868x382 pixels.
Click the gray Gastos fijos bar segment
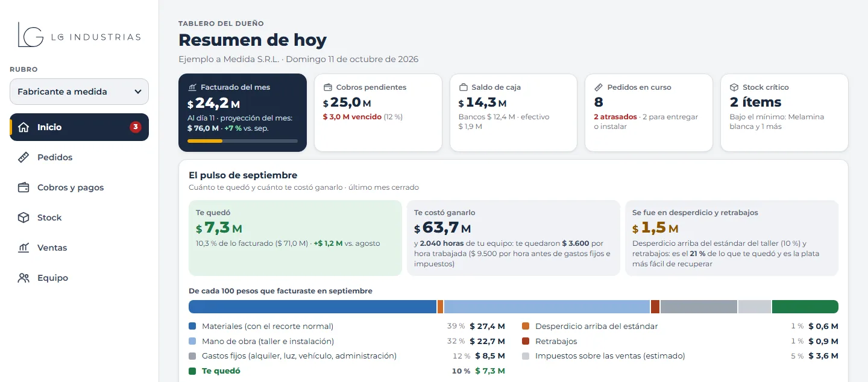699,307
